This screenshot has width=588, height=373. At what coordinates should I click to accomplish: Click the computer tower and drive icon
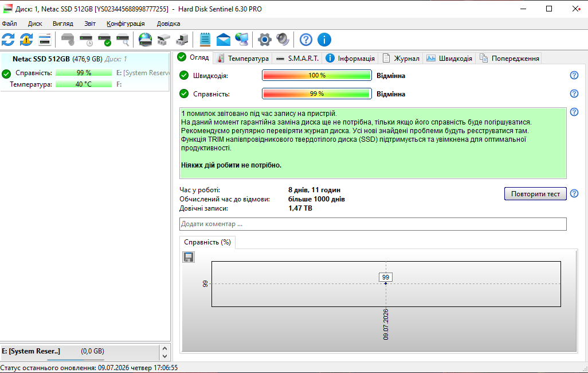click(182, 40)
